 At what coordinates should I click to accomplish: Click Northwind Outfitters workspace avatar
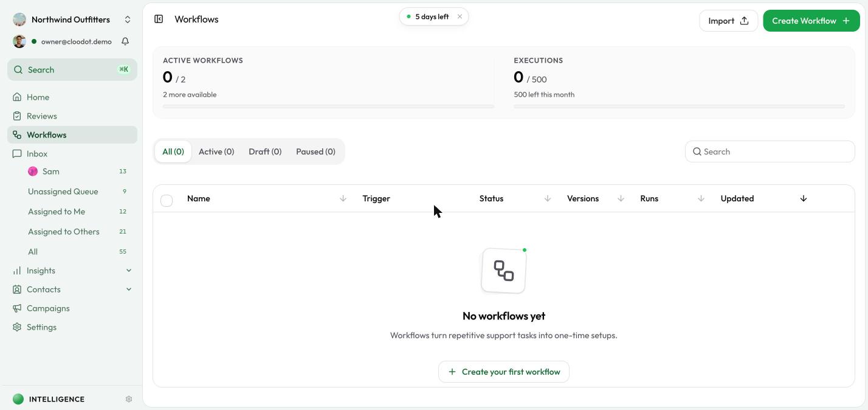tap(19, 19)
